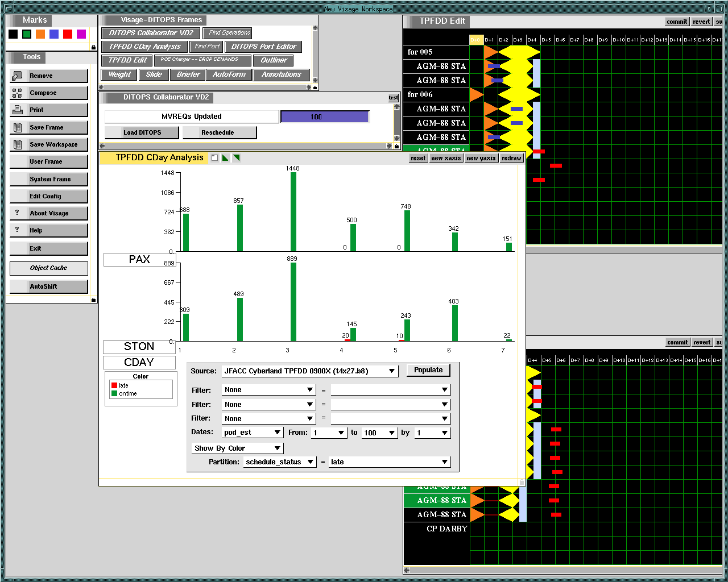Click the Save Workspace disk icon
This screenshot has width=728, height=582.
[x=17, y=144]
